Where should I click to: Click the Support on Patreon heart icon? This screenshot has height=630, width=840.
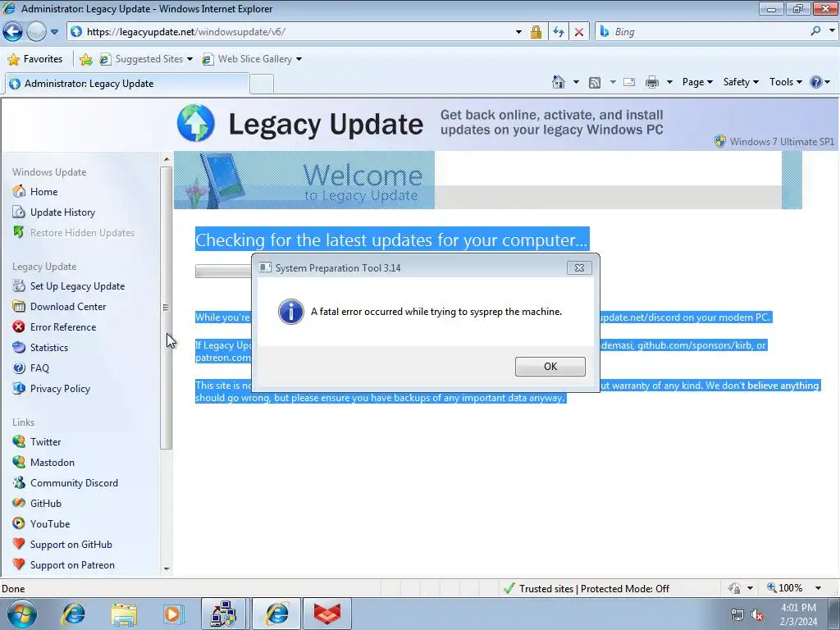click(19, 564)
